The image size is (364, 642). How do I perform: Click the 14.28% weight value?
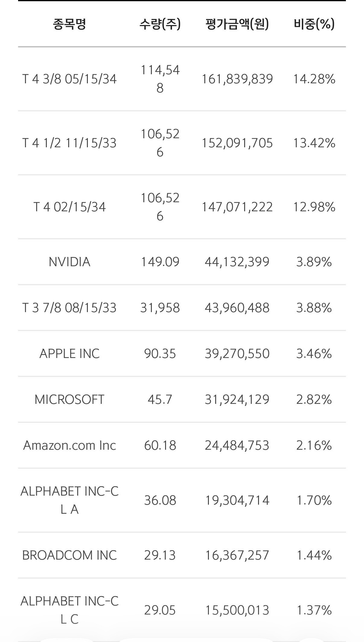click(314, 79)
